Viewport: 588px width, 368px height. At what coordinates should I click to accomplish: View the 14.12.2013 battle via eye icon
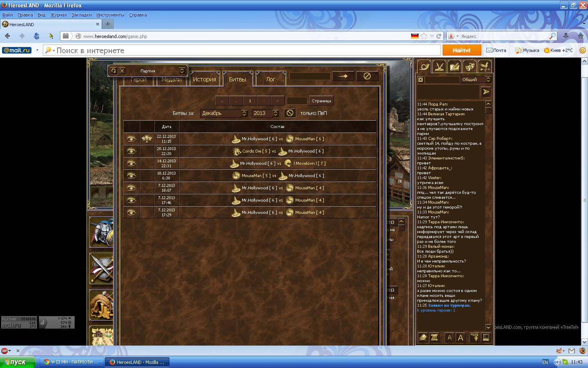pos(131,164)
